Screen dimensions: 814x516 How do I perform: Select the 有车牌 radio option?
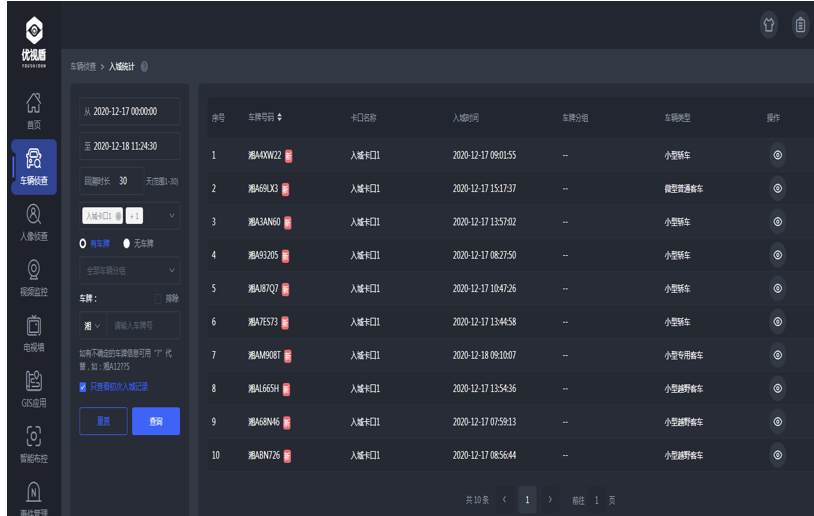pyautogui.click(x=83, y=243)
